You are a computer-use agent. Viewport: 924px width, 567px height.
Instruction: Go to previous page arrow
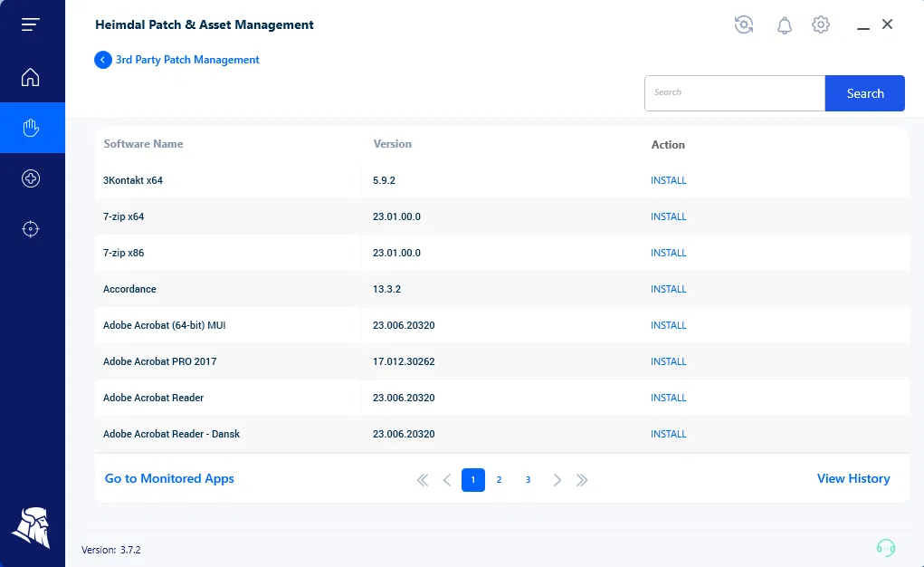(447, 480)
